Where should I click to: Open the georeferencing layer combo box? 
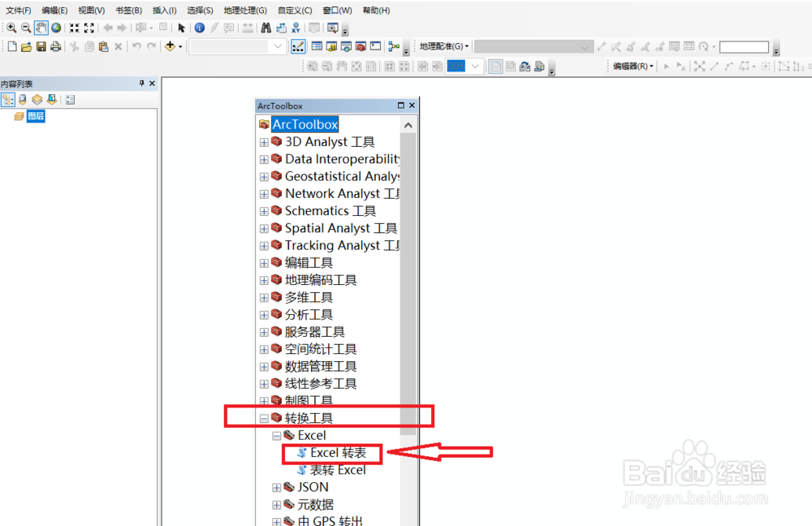pos(534,46)
